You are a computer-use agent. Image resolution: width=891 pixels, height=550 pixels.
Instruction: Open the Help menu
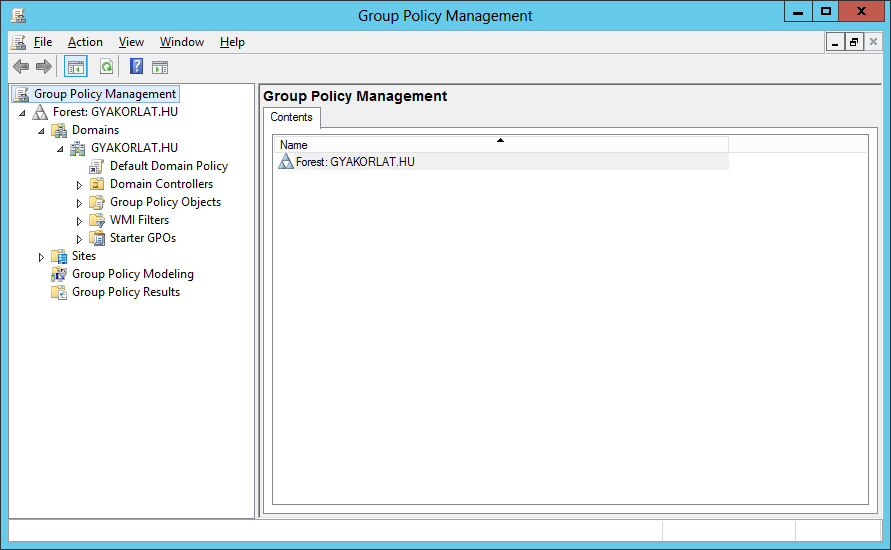(232, 42)
